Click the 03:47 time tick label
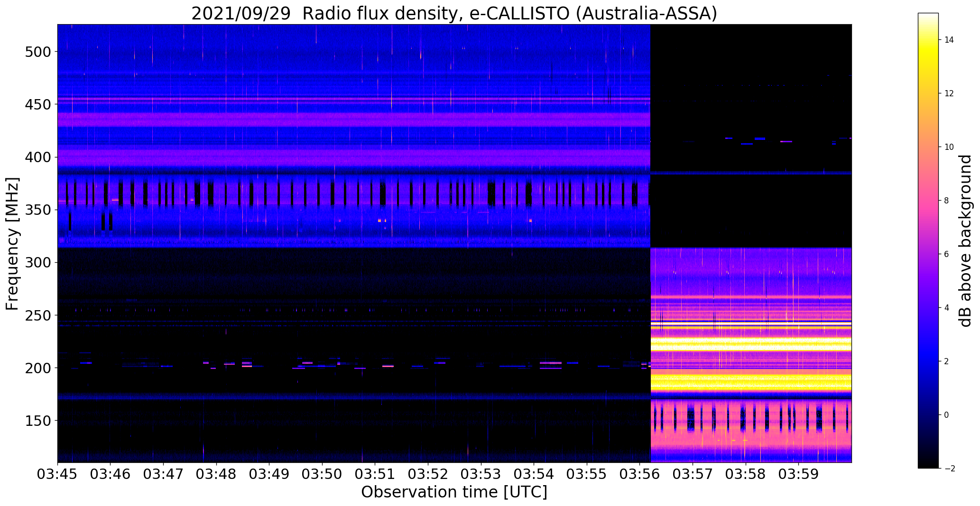This screenshot has width=980, height=506. [x=164, y=474]
